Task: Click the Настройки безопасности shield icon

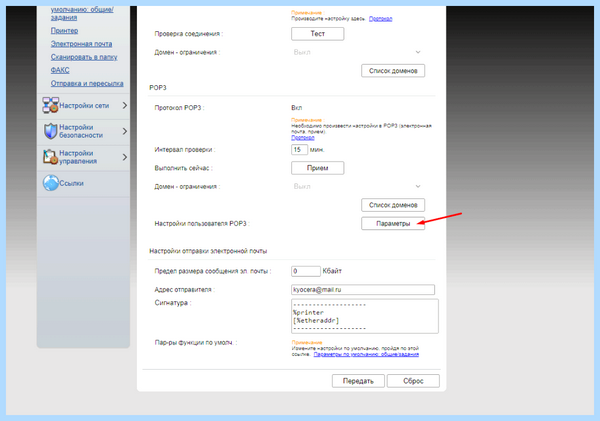Action: pos(51,131)
